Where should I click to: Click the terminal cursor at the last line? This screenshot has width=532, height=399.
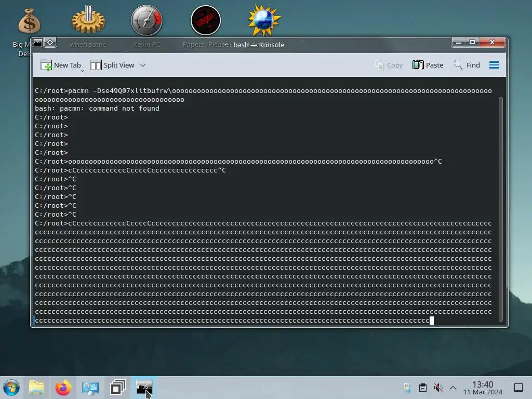pos(432,321)
